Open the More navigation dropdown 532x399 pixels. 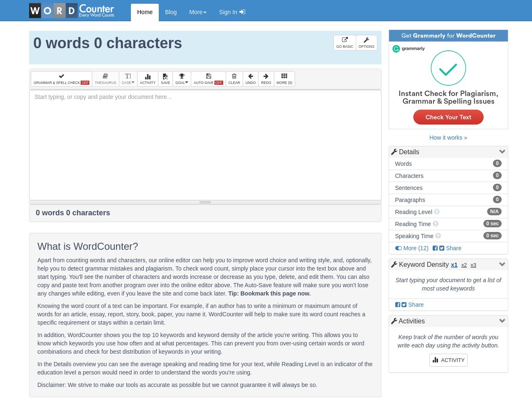click(x=198, y=12)
